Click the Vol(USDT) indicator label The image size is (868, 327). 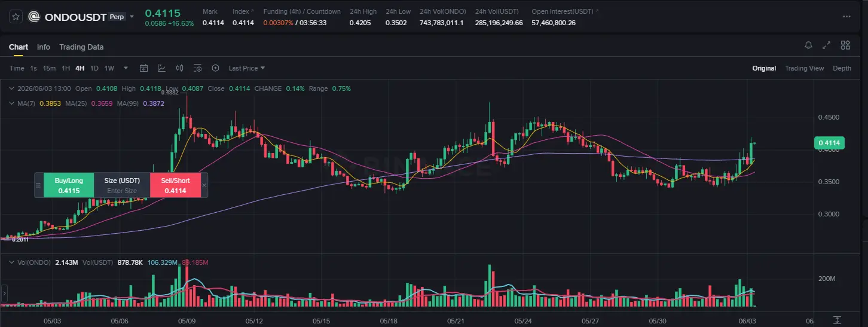97,262
